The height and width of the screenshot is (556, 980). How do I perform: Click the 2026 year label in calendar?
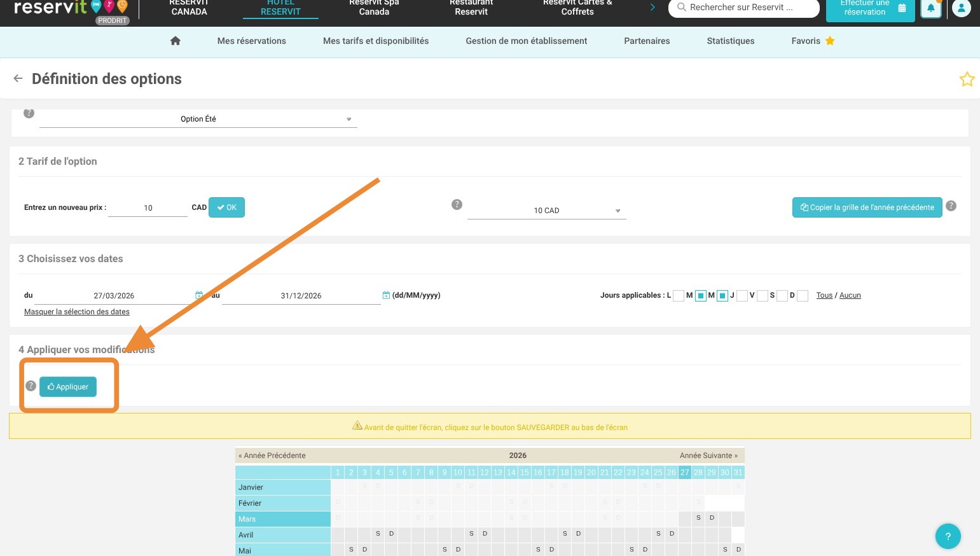tap(518, 455)
